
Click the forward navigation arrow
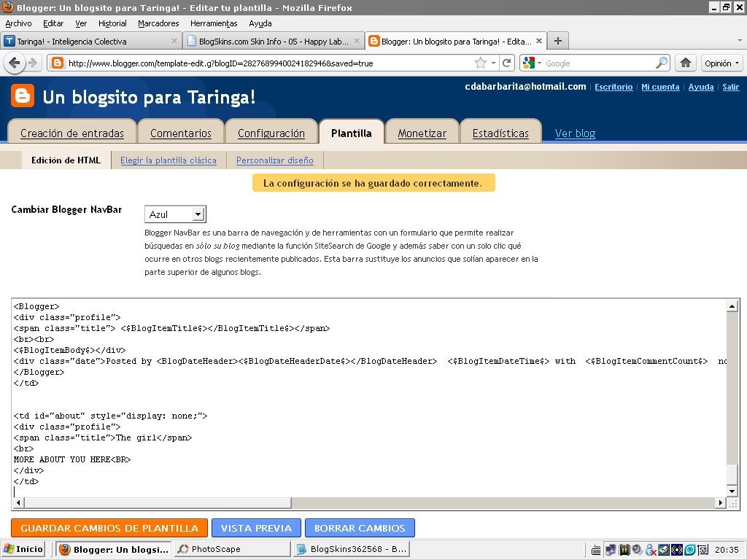pos(32,63)
